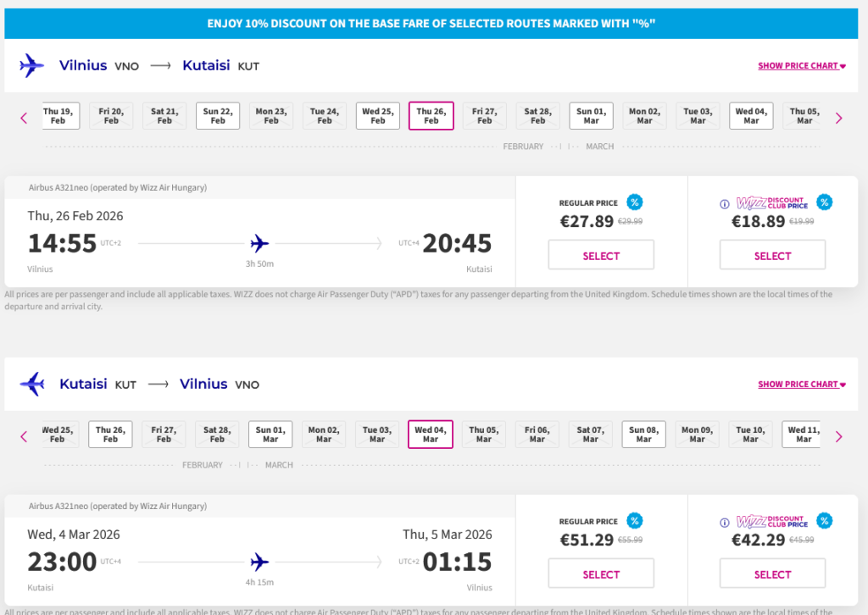Pick Wed 25, Feb outbound date tab

378,116
